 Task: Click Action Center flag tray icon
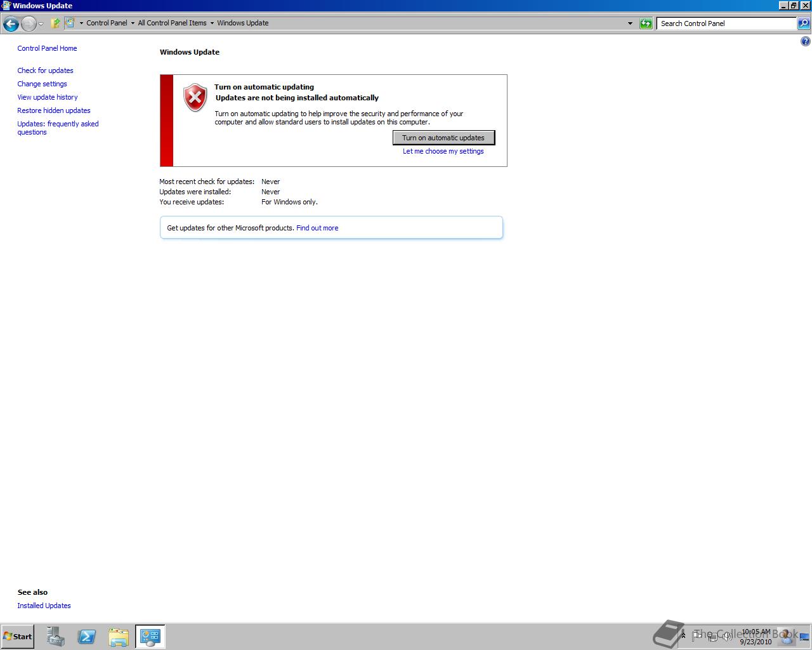pyautogui.click(x=697, y=635)
